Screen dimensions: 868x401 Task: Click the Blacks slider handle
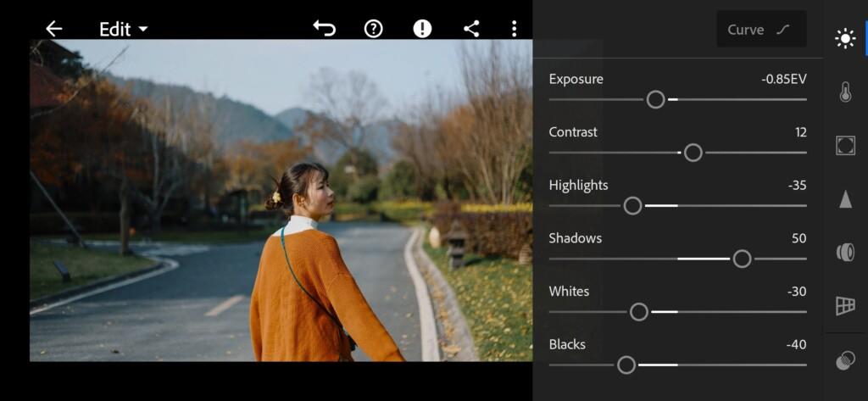(x=626, y=365)
